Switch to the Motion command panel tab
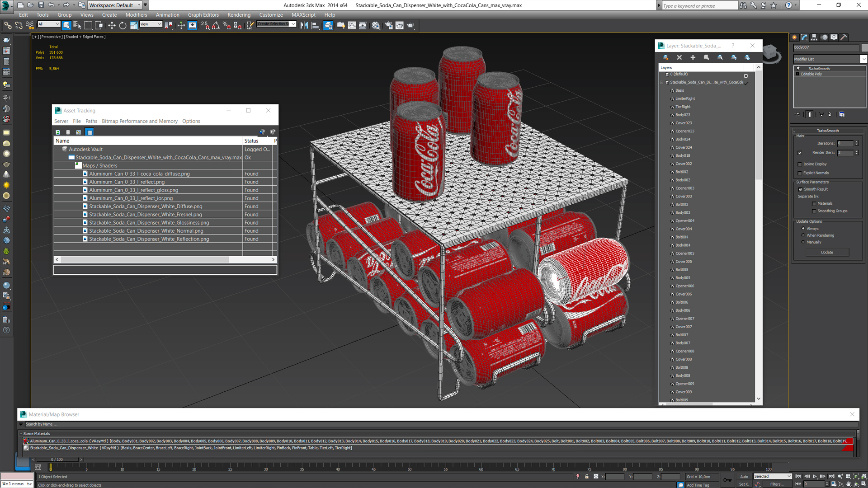 pos(824,38)
